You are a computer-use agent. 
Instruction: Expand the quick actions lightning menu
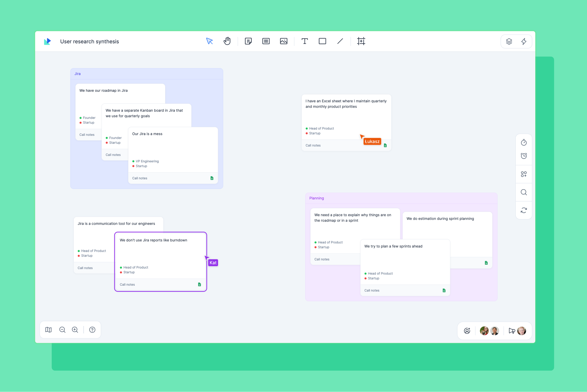click(x=524, y=42)
